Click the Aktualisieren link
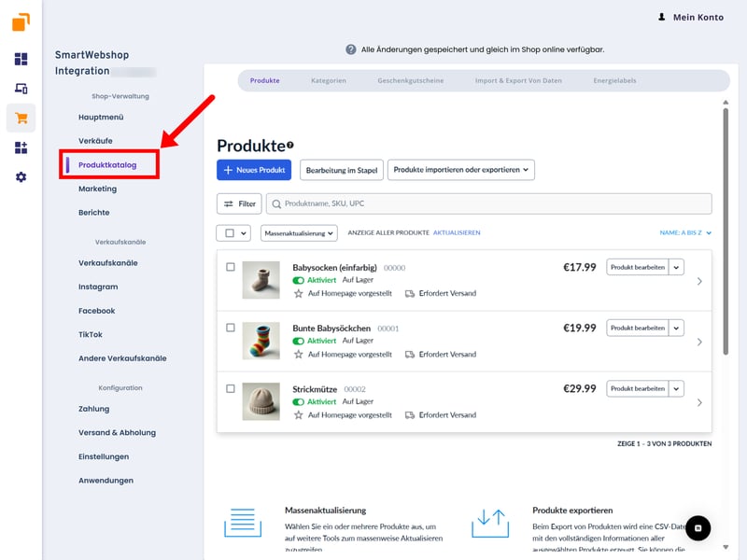Screen dimensions: 747x560 [457, 232]
